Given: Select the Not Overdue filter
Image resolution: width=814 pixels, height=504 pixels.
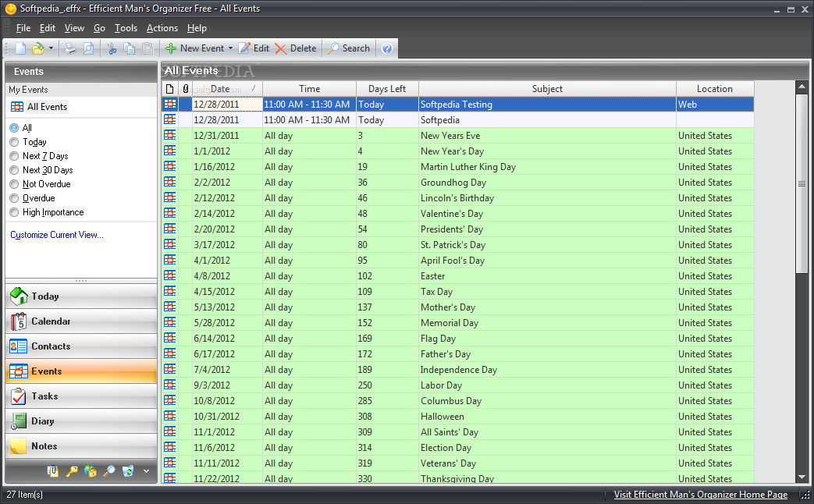Looking at the screenshot, I should pyautogui.click(x=14, y=184).
